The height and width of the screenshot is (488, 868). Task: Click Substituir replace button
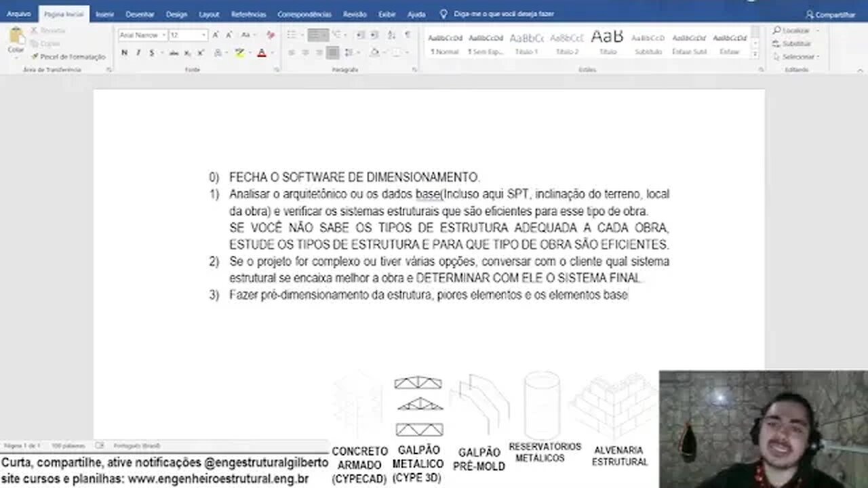point(792,43)
